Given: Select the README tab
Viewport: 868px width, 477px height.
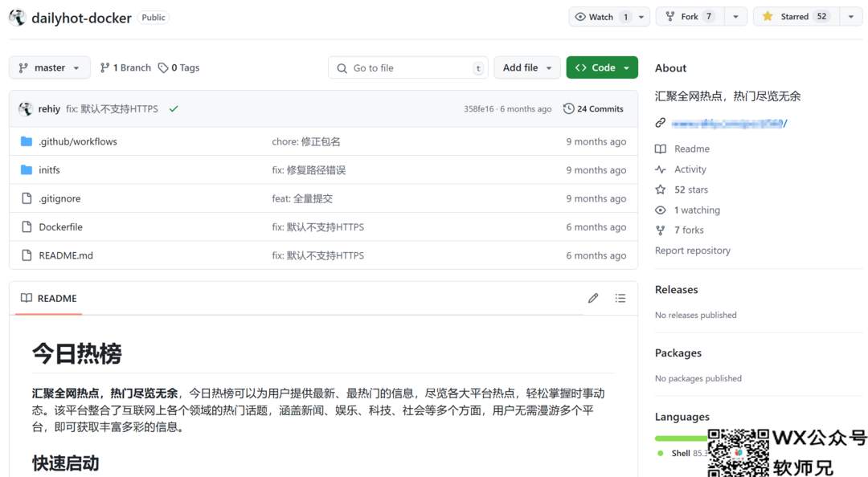Looking at the screenshot, I should (49, 298).
